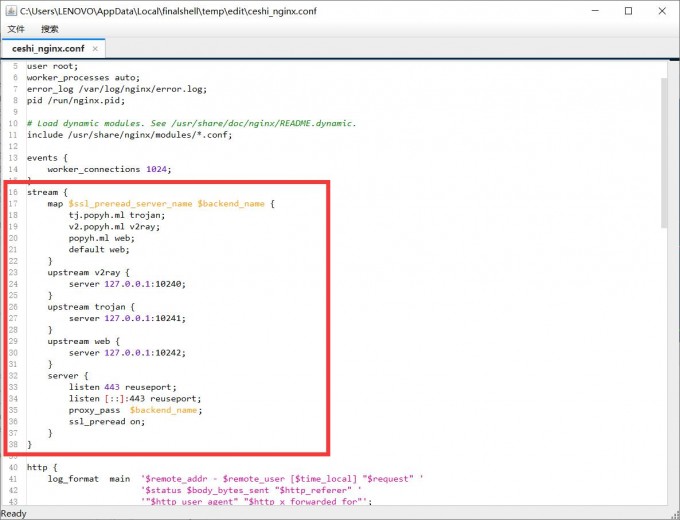Click the '$http_user_agent' string line

click(257, 501)
